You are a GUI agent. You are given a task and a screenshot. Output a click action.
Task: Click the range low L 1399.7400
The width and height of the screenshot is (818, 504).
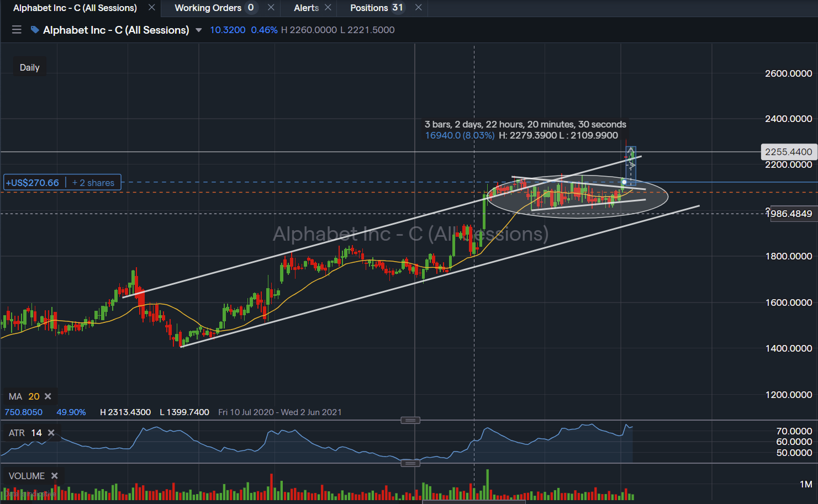pyautogui.click(x=184, y=412)
